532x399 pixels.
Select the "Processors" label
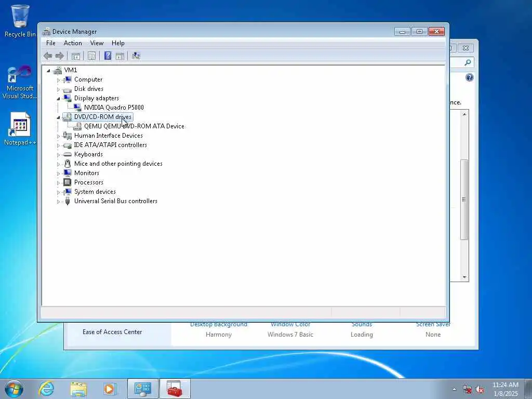tap(89, 182)
